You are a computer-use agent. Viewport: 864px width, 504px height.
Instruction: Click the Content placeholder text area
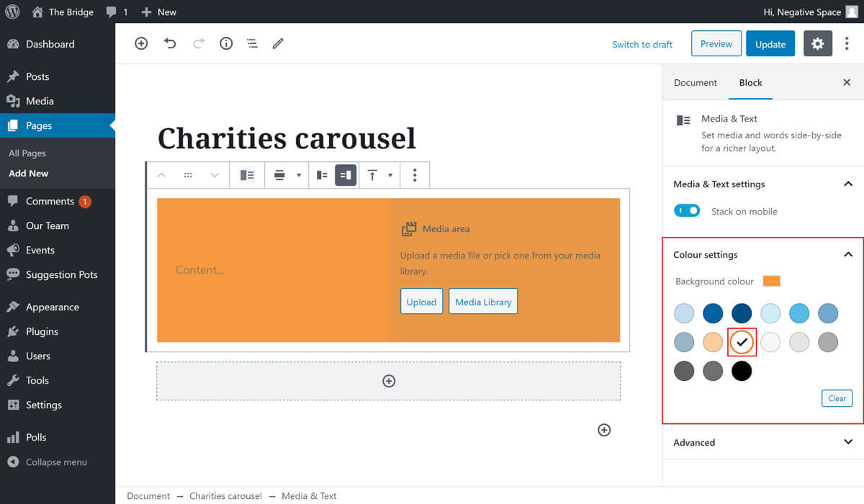tap(200, 270)
